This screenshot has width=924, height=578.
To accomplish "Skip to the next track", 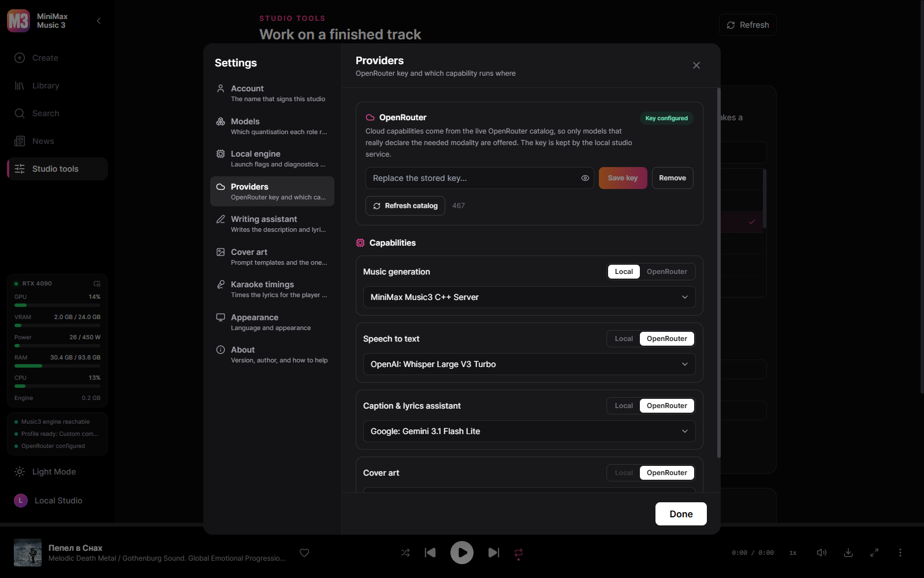I will (494, 553).
